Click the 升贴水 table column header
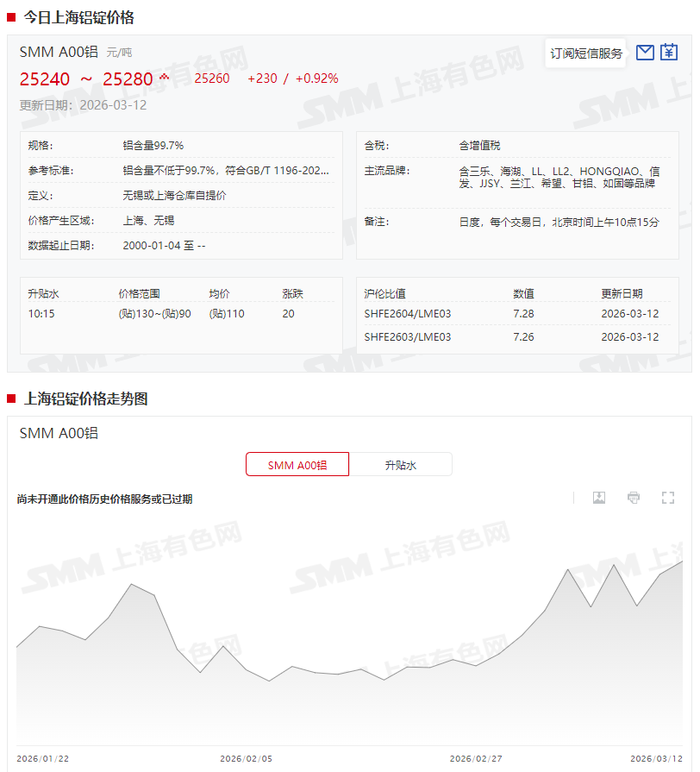The image size is (700, 772). click(x=43, y=293)
